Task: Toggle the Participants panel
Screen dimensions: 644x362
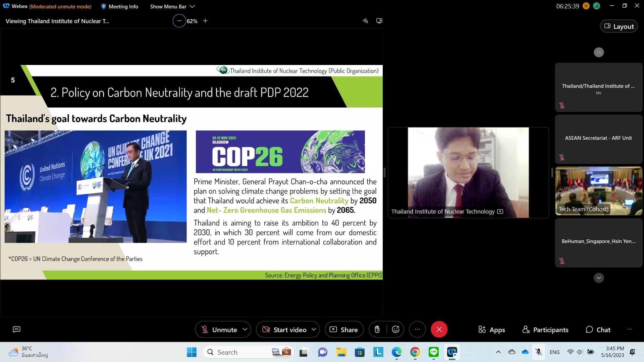Action: pyautogui.click(x=545, y=330)
